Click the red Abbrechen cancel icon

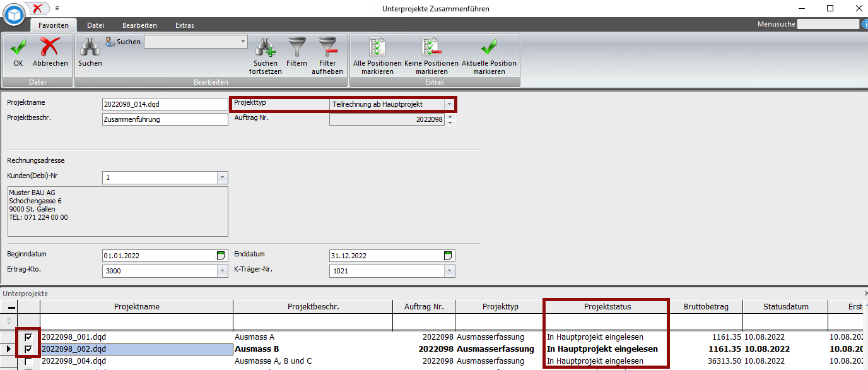50,47
